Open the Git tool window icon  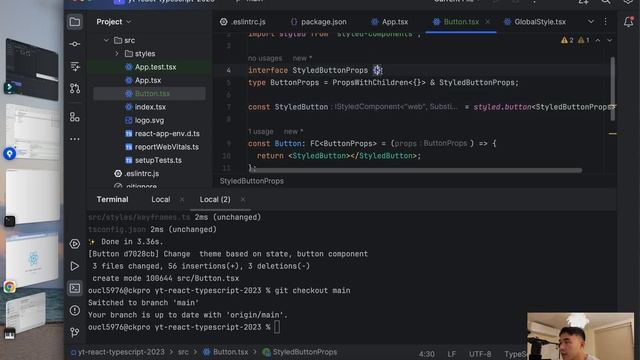(x=75, y=332)
